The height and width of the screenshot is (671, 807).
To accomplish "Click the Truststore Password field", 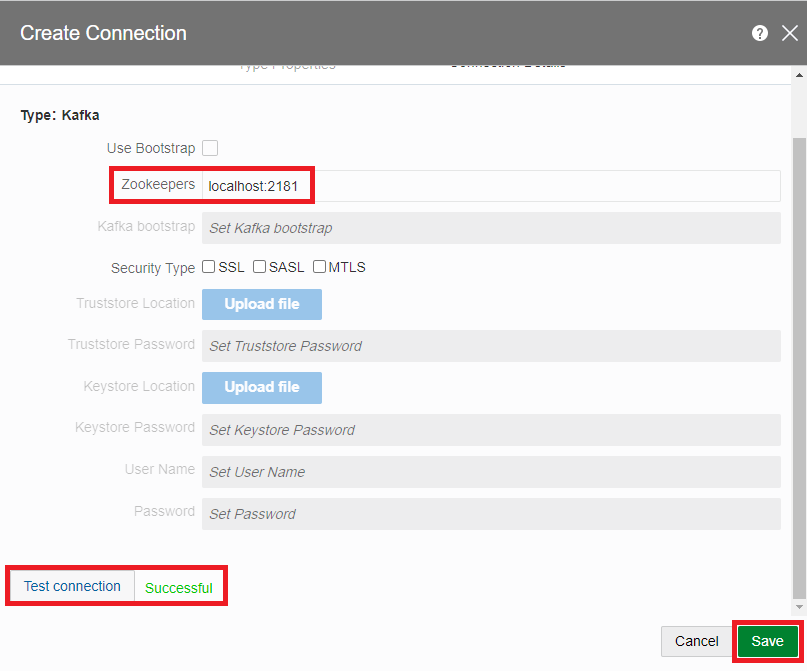I will [x=490, y=346].
